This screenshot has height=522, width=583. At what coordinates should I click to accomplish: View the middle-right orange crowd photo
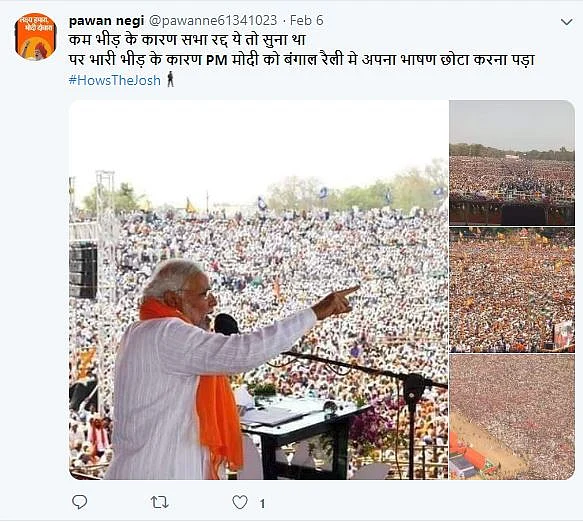click(x=512, y=290)
